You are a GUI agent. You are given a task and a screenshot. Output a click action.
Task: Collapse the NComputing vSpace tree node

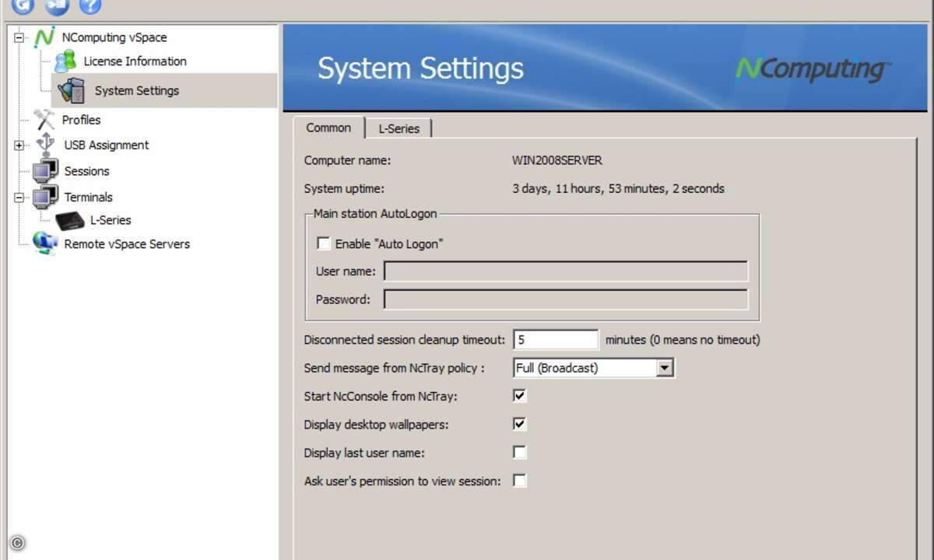(19, 37)
